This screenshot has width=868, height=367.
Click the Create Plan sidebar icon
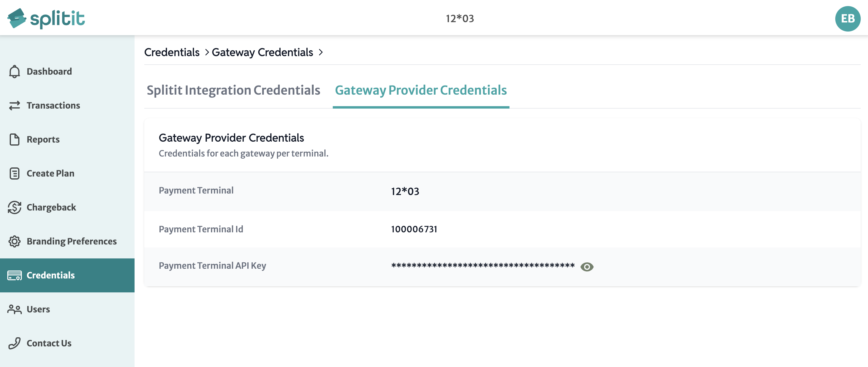[15, 173]
